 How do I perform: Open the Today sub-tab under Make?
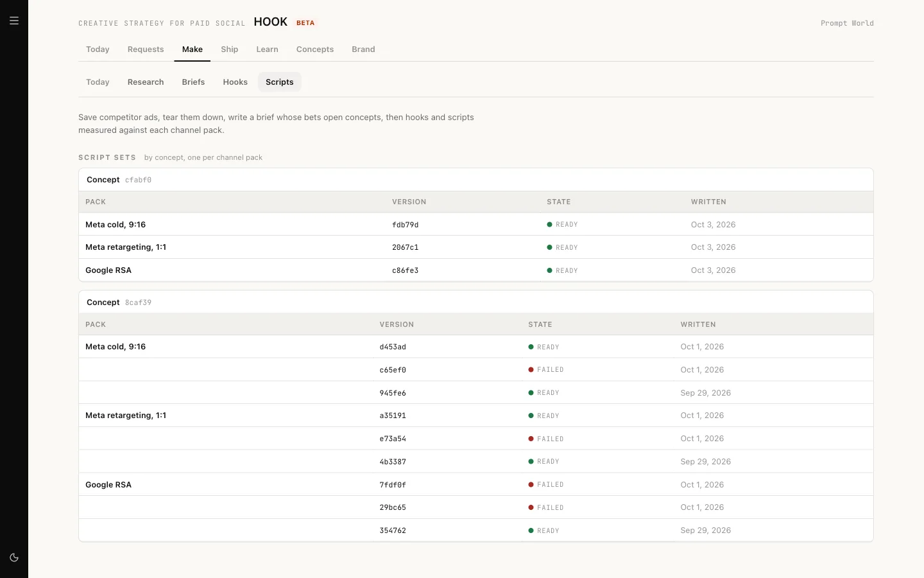point(98,82)
